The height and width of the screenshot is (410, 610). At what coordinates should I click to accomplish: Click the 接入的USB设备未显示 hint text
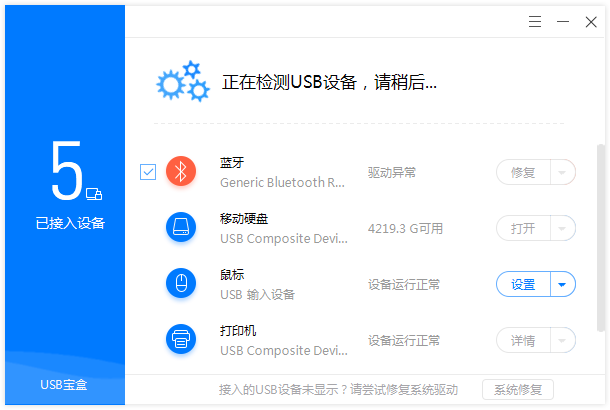pyautogui.click(x=338, y=389)
